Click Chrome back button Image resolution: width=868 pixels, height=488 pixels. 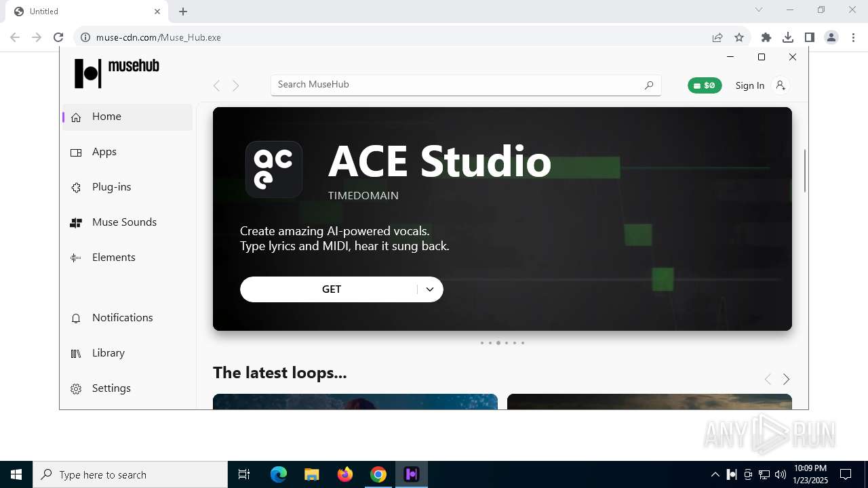coord(15,37)
